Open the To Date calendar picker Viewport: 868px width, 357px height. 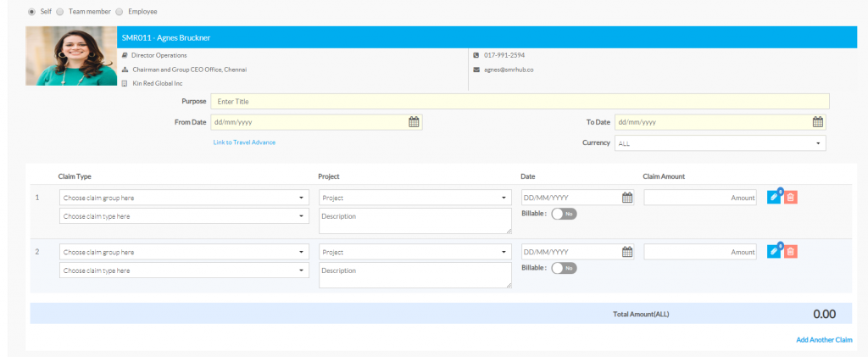(x=818, y=122)
